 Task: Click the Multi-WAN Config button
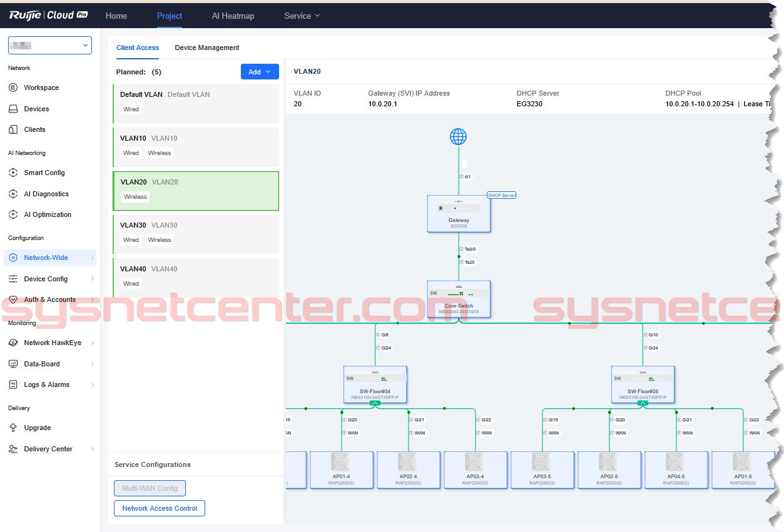(x=150, y=488)
